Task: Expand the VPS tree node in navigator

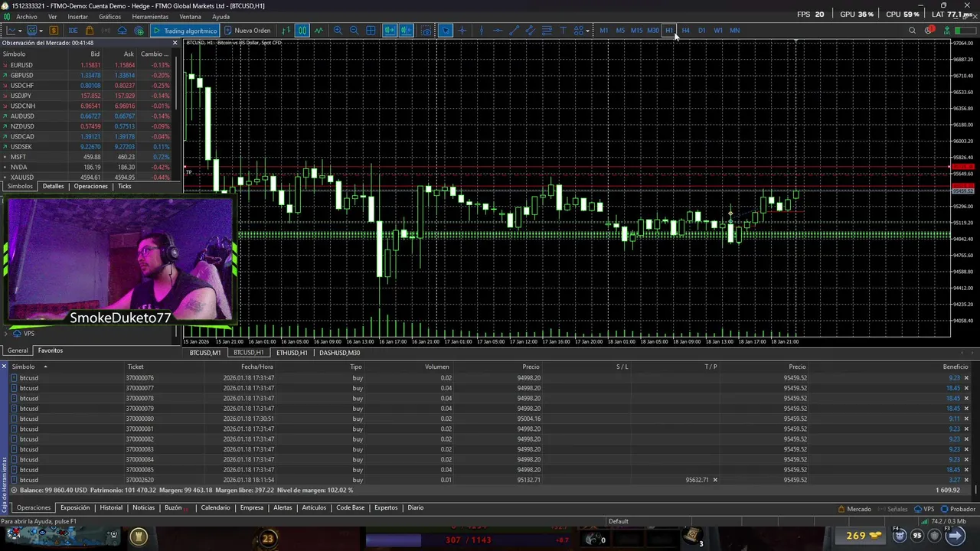Action: (7, 334)
